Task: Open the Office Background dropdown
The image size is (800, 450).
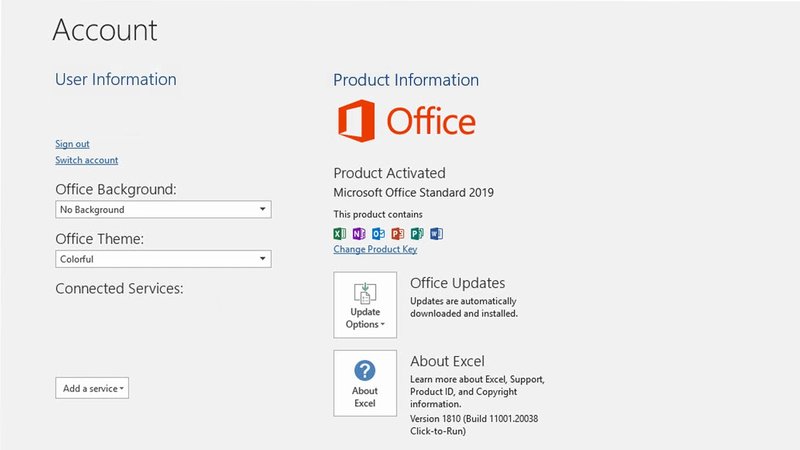Action: coord(163,210)
